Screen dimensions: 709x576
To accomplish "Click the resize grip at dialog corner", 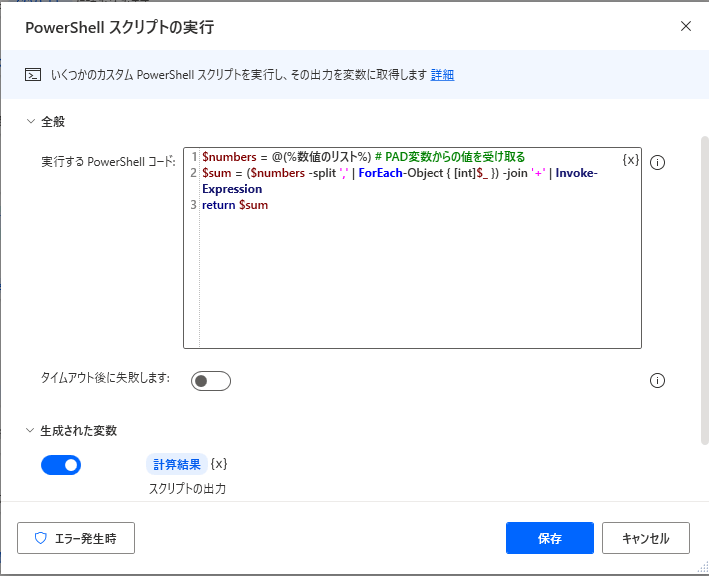I will (x=703, y=567).
